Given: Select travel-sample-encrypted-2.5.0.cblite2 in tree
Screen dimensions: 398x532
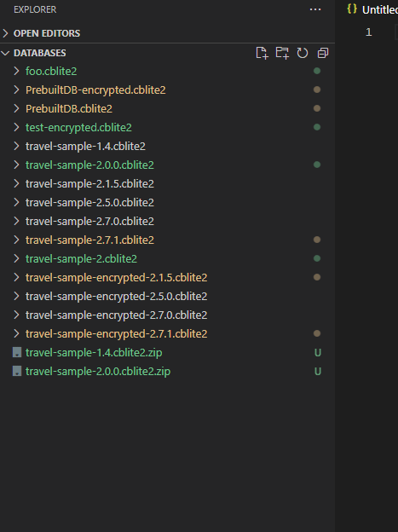Looking at the screenshot, I should click(117, 297).
